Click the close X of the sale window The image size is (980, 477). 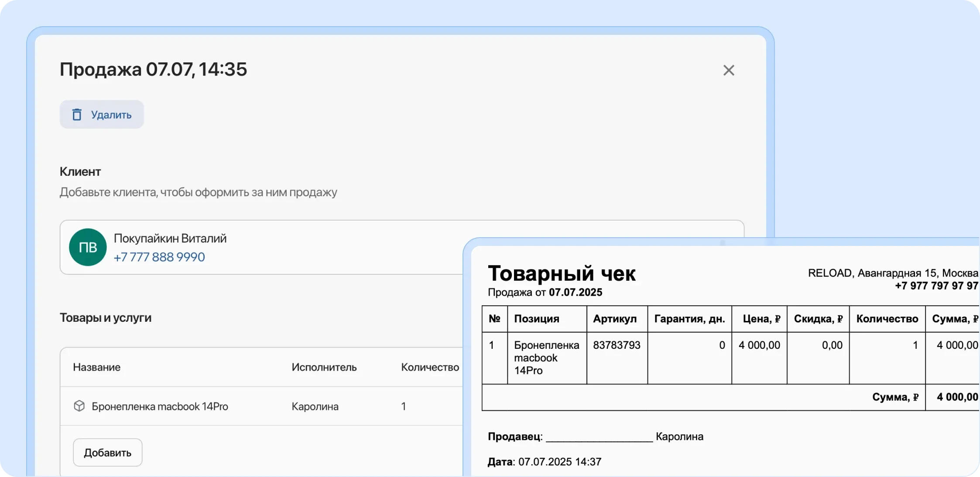[729, 70]
